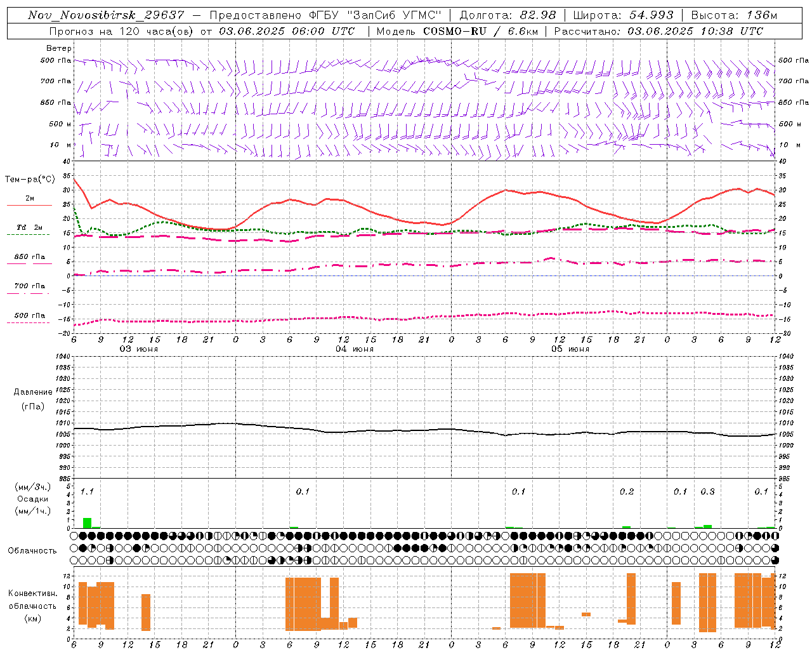Click the 'Осадки' precipitation label

pyautogui.click(x=32, y=499)
